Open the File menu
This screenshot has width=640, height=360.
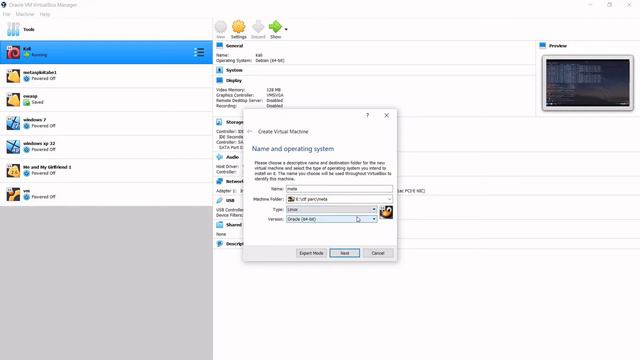click(7, 14)
